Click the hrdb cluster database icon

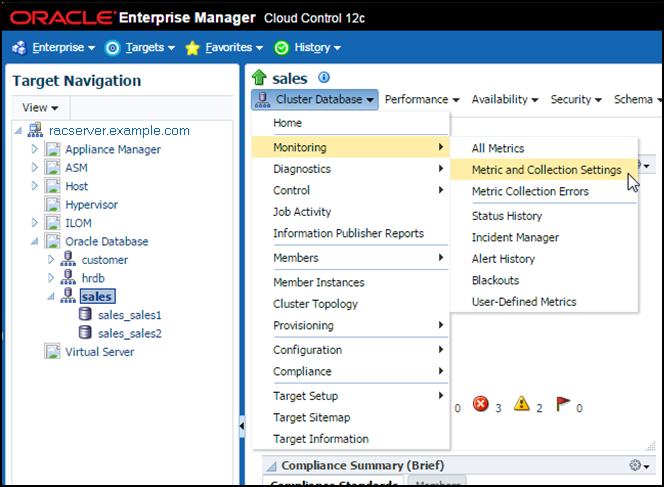coord(68,277)
